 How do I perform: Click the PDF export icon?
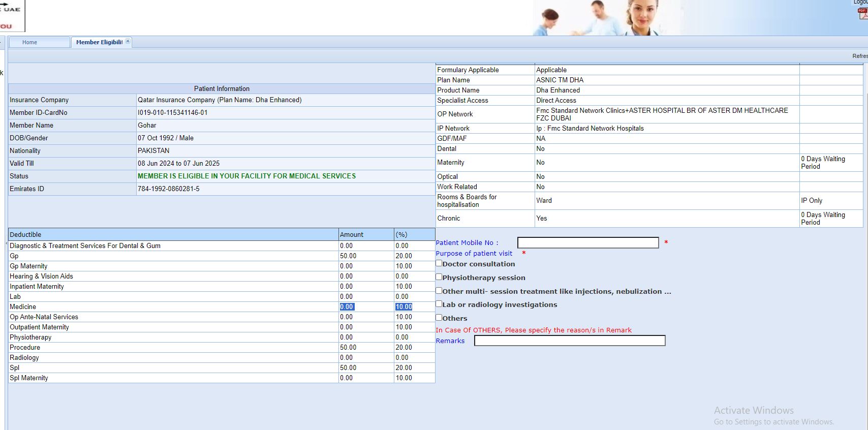(x=862, y=14)
